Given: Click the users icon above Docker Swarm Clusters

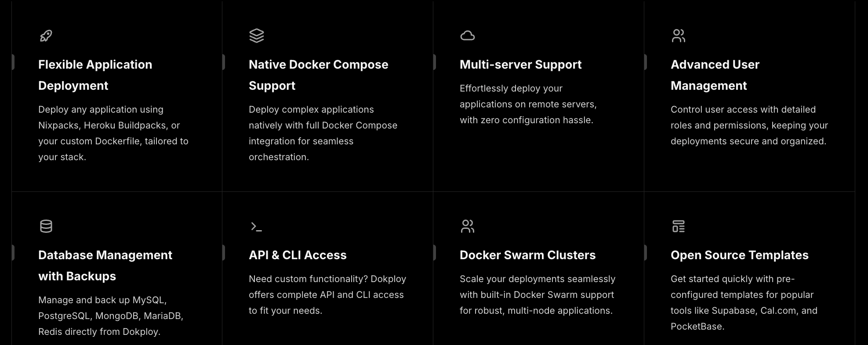Looking at the screenshot, I should pos(467,226).
